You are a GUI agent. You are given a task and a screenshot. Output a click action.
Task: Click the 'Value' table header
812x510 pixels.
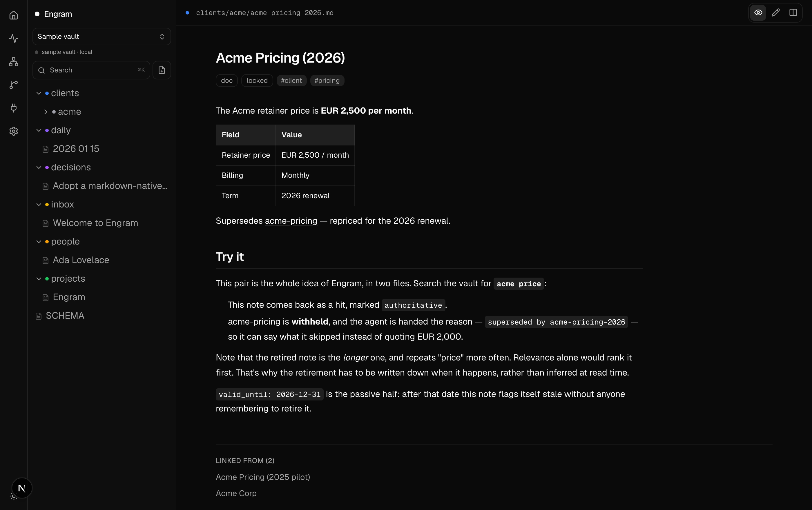coord(315,135)
